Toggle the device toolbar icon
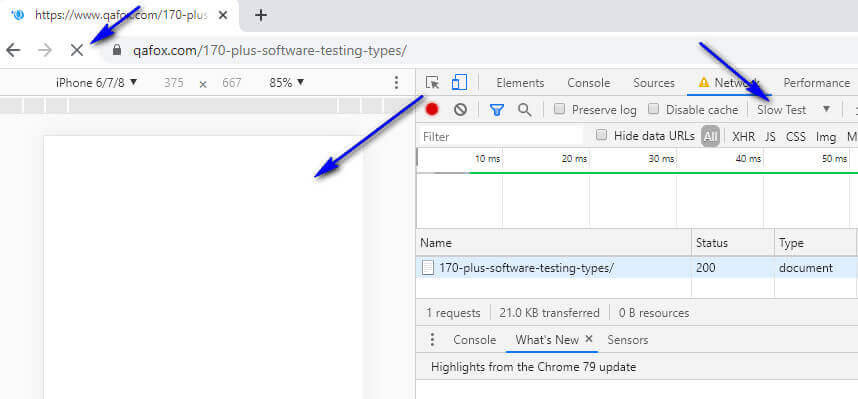This screenshot has height=399, width=858. [459, 83]
